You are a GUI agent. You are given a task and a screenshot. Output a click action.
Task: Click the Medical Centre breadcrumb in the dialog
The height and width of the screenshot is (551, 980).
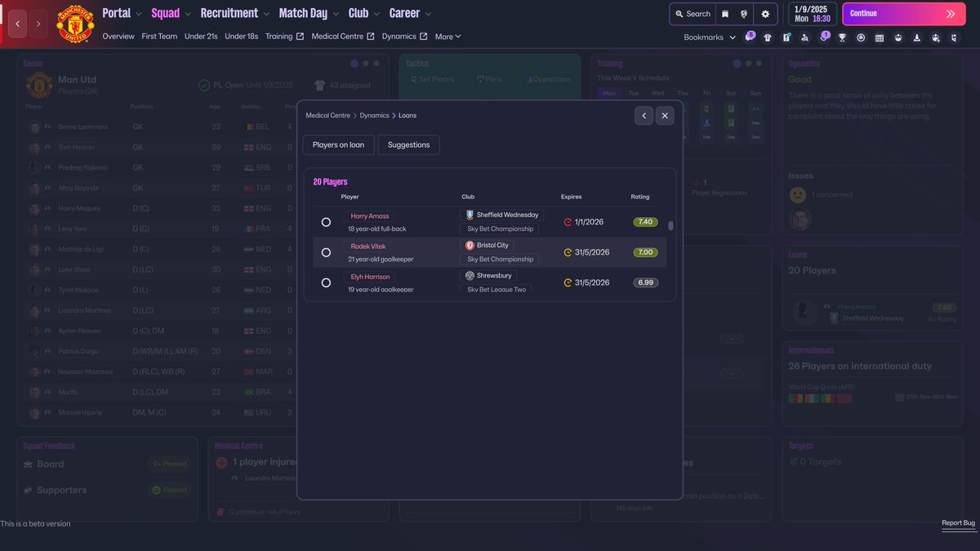tap(328, 116)
